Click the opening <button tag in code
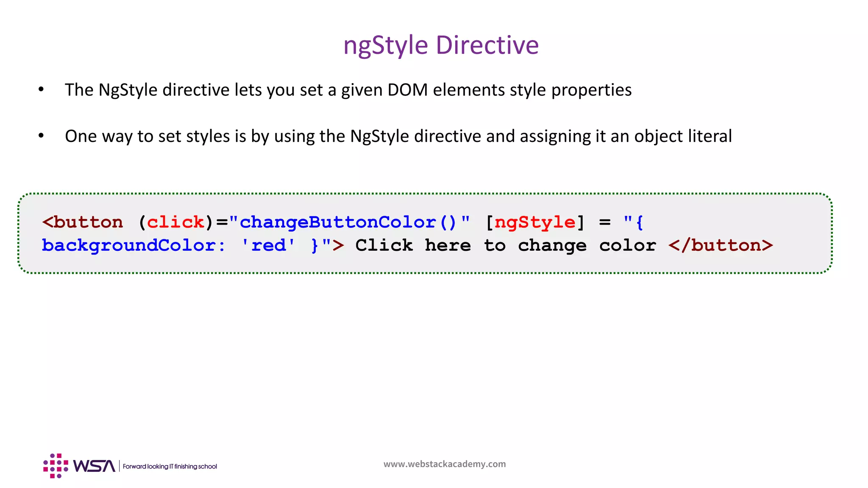The width and height of the screenshot is (868, 488). pyautogui.click(x=83, y=222)
